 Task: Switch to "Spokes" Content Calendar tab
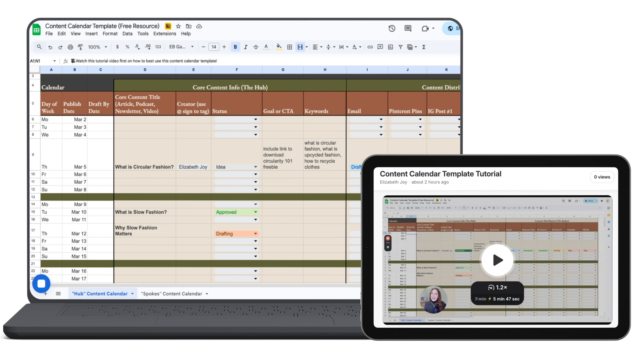(x=171, y=294)
